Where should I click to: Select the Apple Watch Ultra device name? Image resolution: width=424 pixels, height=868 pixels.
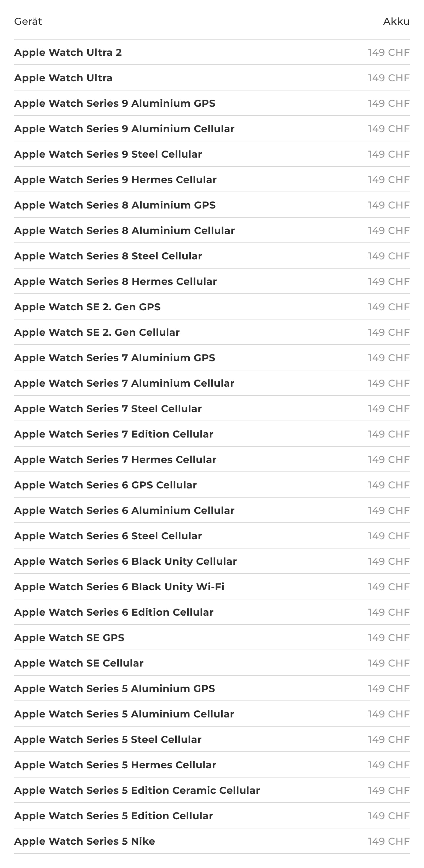tap(63, 78)
